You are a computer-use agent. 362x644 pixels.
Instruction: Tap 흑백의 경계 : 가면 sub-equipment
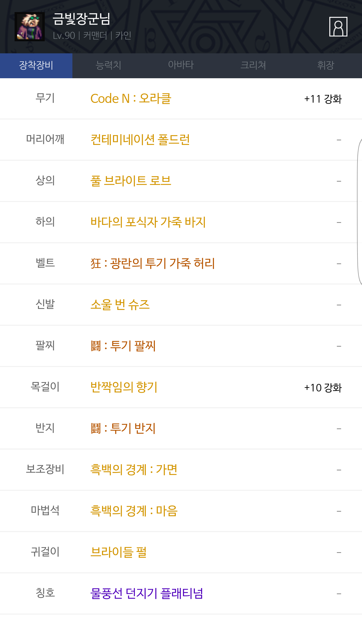[134, 470]
